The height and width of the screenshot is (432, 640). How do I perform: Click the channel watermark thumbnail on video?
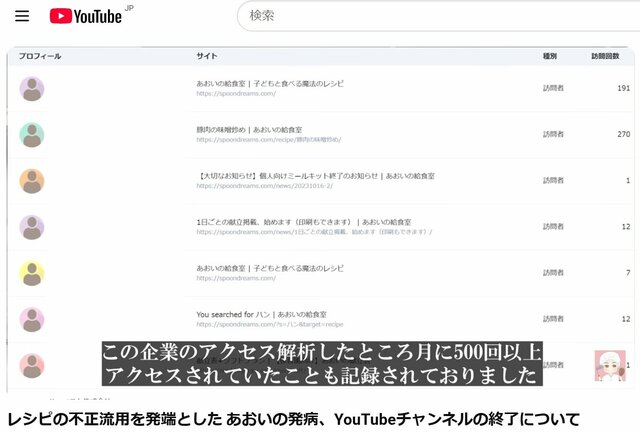[x=609, y=365]
